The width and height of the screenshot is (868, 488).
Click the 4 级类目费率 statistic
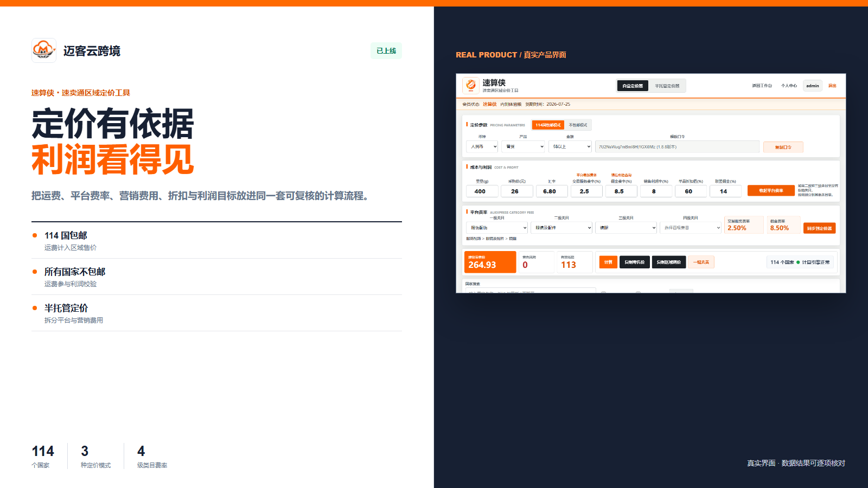(x=152, y=456)
